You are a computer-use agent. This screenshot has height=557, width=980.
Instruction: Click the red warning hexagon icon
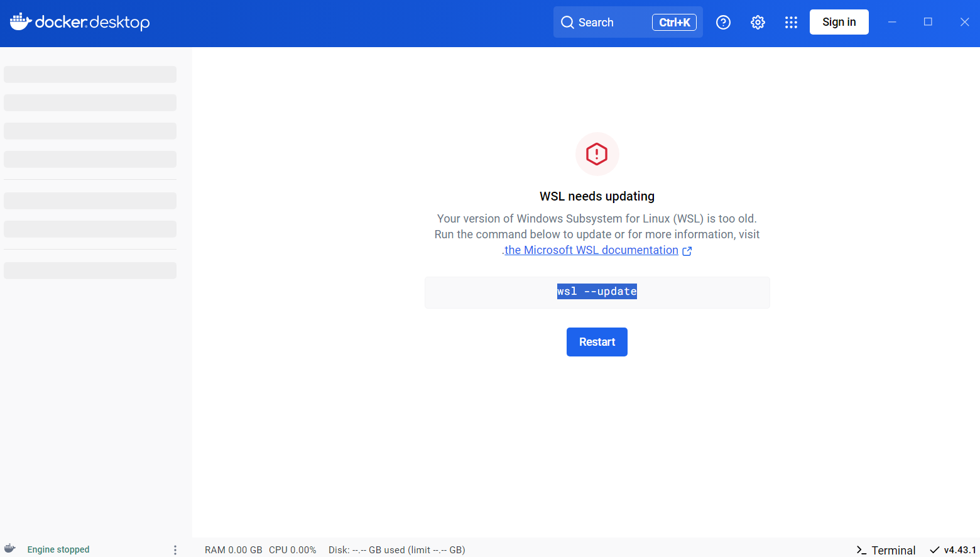(597, 153)
